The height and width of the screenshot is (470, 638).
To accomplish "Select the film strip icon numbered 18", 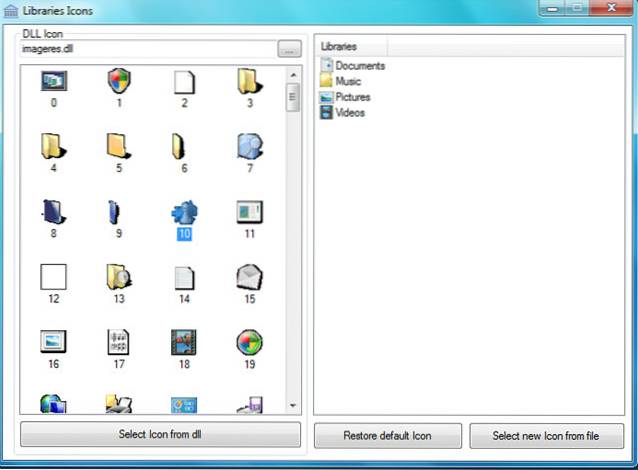I will click(x=184, y=342).
